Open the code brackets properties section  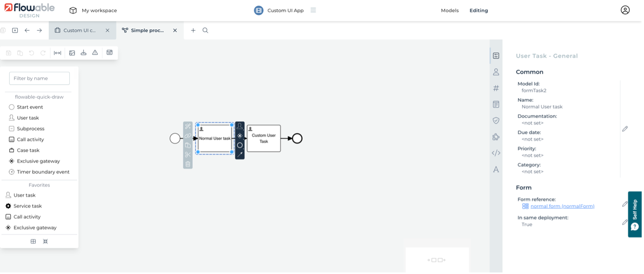click(496, 153)
